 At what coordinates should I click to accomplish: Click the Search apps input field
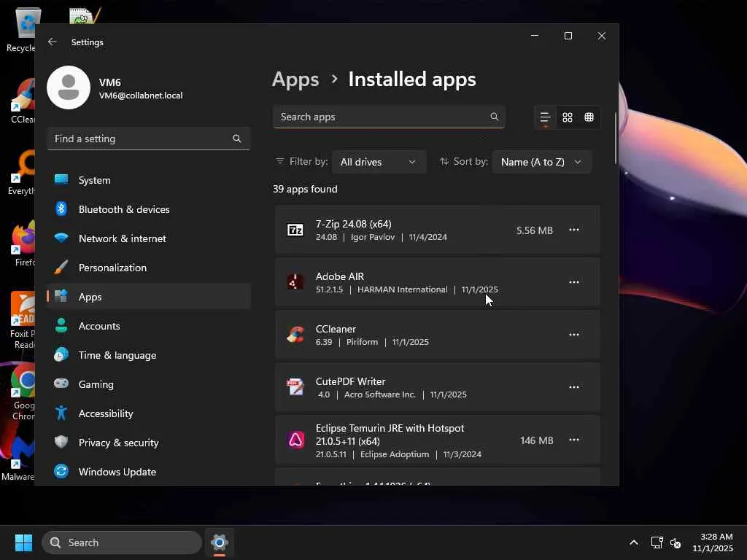(379, 117)
